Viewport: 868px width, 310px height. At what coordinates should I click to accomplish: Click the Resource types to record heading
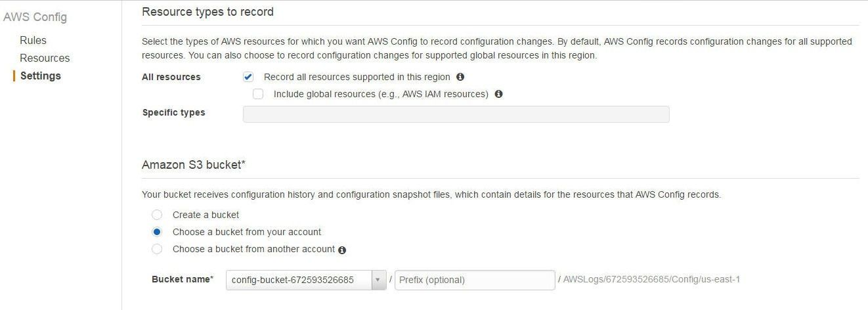(207, 12)
